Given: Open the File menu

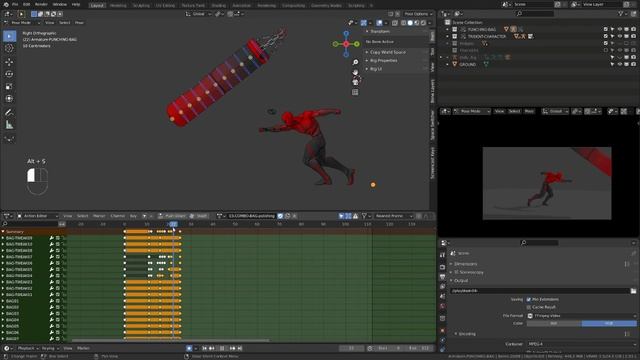Looking at the screenshot, I should (x=15, y=4).
